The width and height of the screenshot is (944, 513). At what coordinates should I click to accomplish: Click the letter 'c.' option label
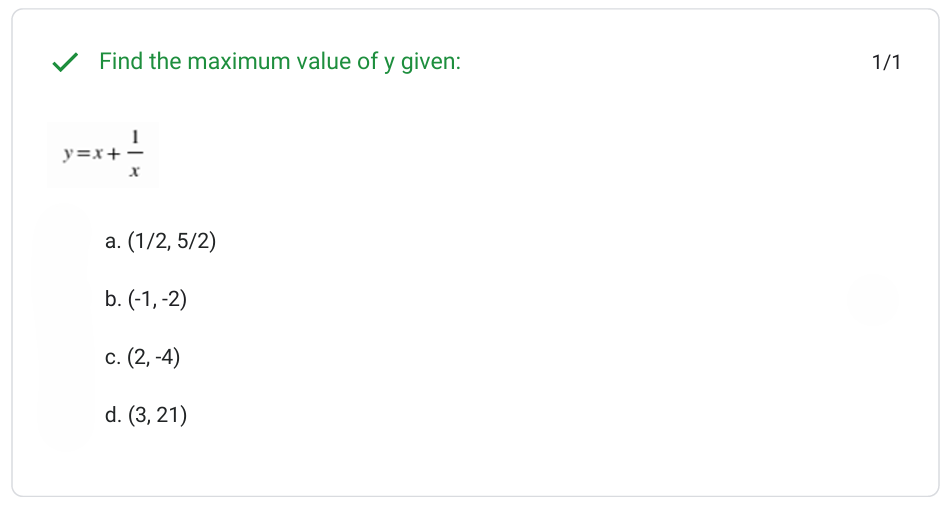(112, 357)
